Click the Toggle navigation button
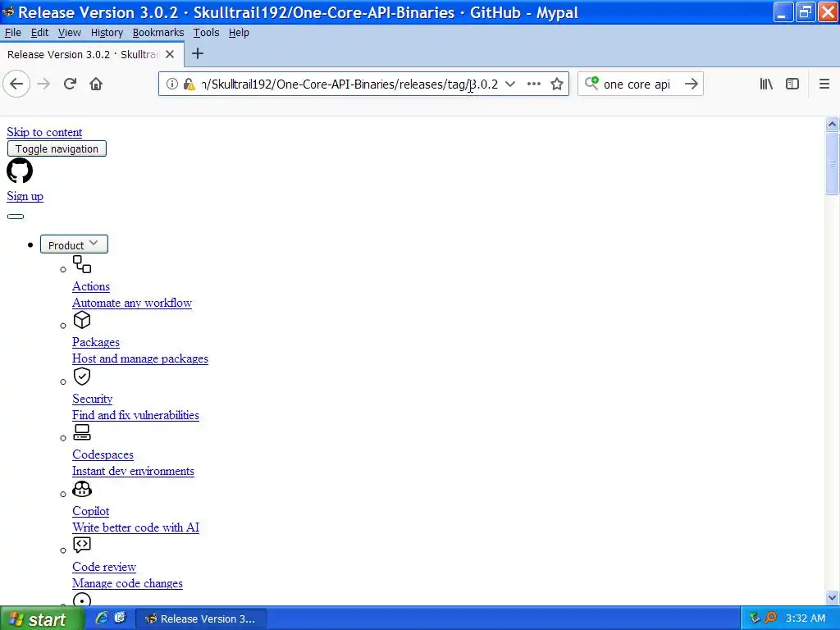The width and height of the screenshot is (840, 630). click(x=57, y=149)
